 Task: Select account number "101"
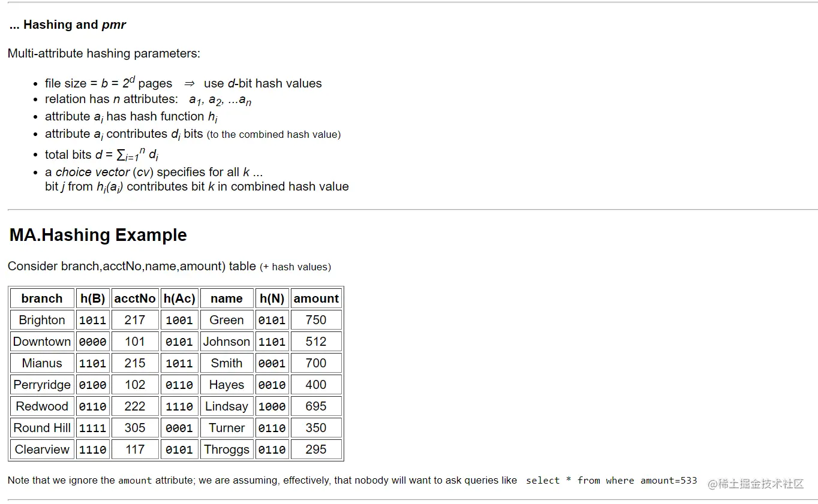tap(135, 342)
